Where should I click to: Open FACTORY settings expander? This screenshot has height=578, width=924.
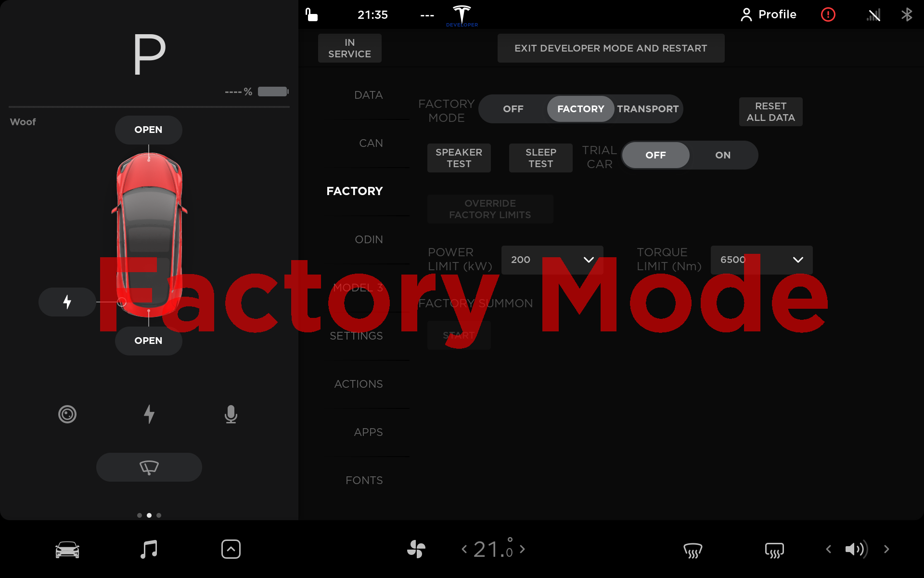(x=355, y=191)
